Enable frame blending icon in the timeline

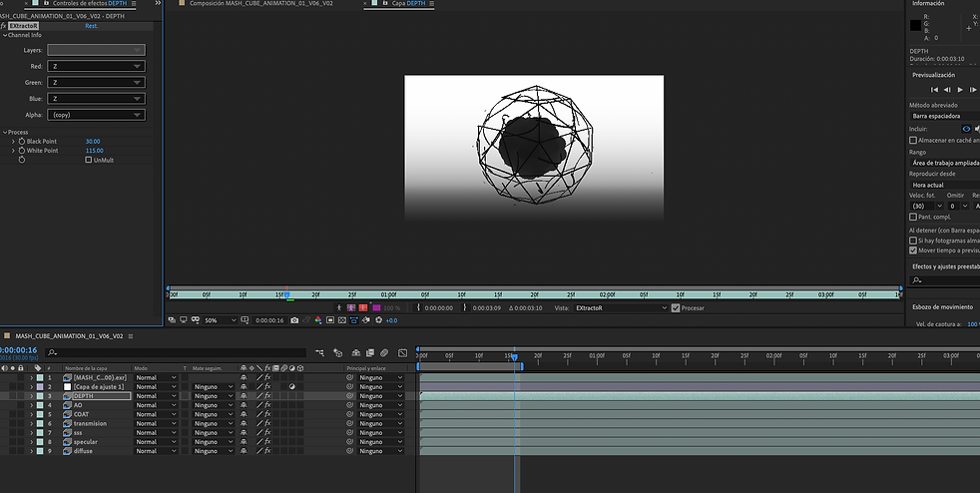pos(370,353)
